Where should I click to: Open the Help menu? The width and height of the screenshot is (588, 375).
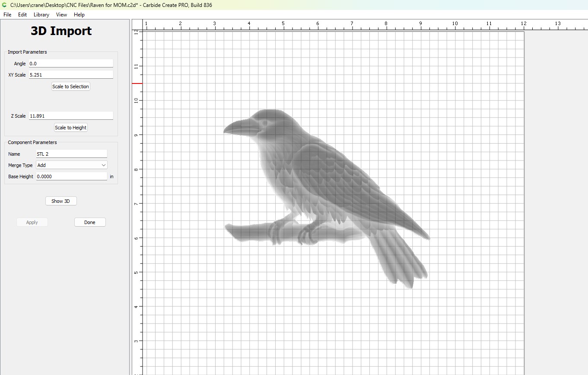(x=79, y=15)
